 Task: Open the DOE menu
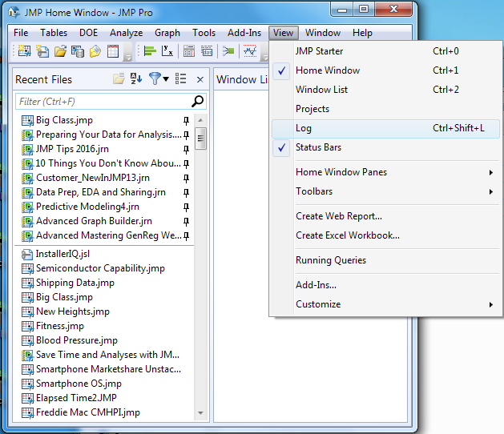(88, 33)
